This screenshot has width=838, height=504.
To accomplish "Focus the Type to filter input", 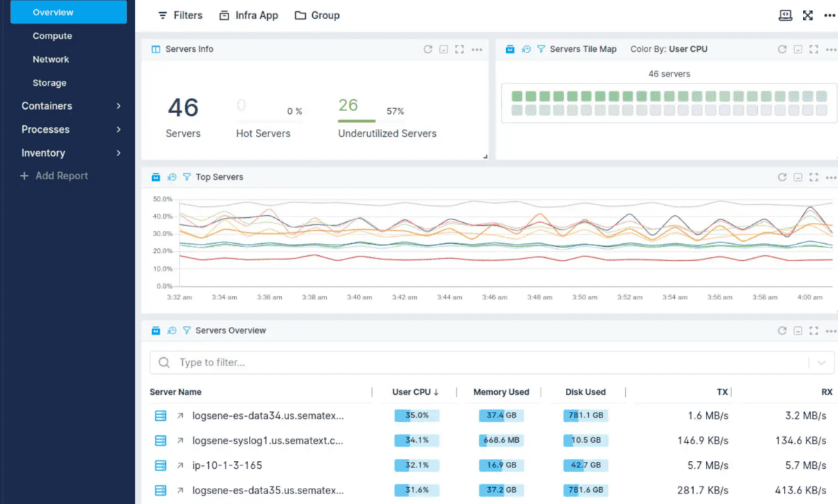I will coord(491,363).
